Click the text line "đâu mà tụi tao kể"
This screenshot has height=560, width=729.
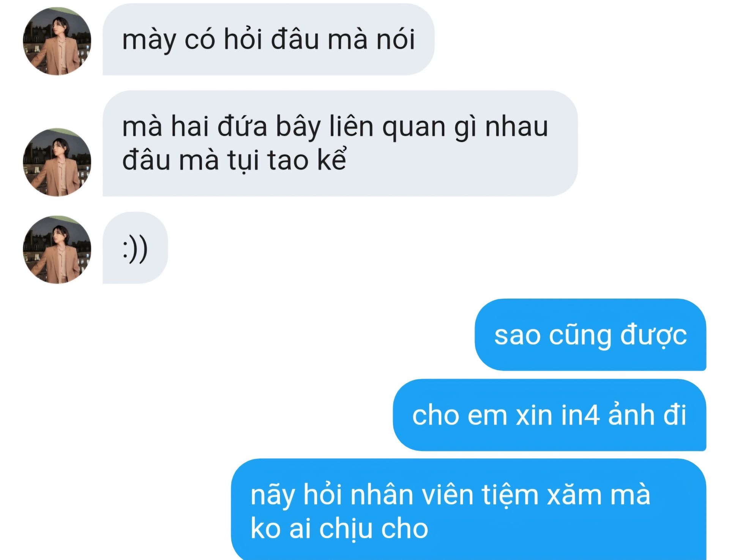[x=234, y=160]
